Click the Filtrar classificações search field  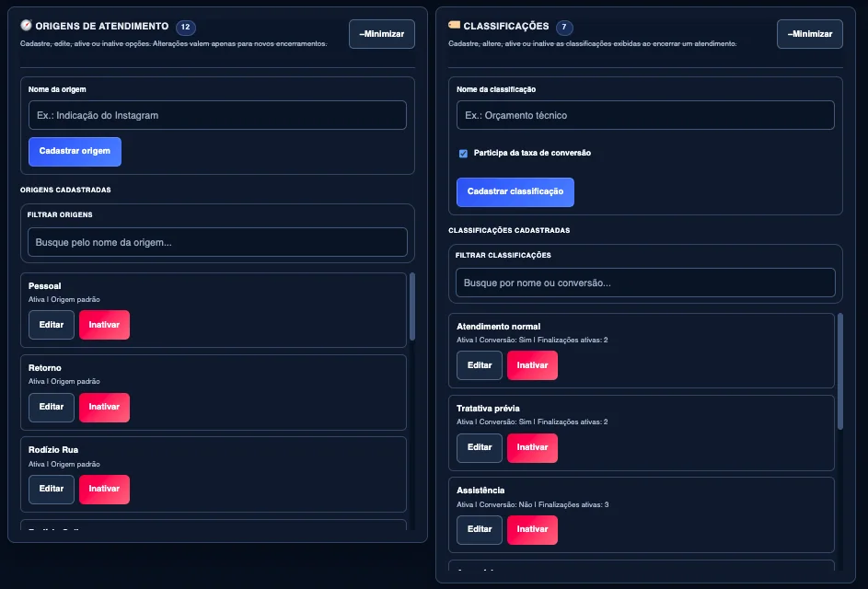(645, 283)
